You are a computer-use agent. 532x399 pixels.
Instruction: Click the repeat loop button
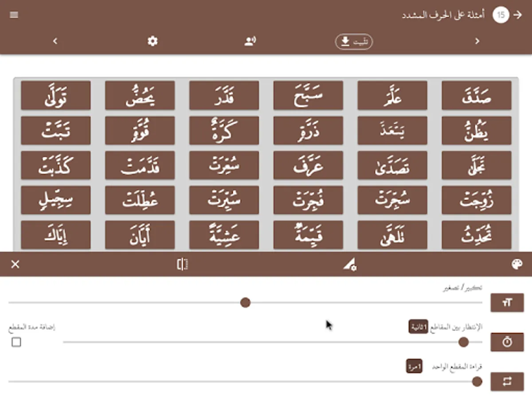click(x=507, y=381)
